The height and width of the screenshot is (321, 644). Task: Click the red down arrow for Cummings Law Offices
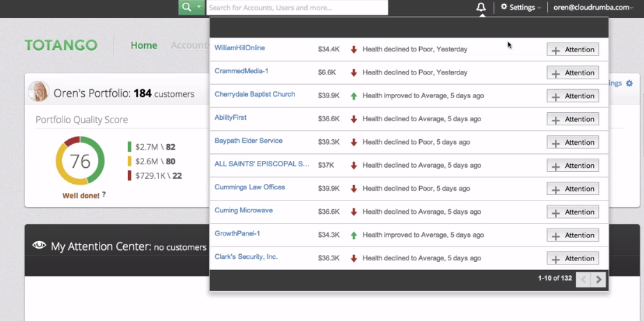(354, 189)
